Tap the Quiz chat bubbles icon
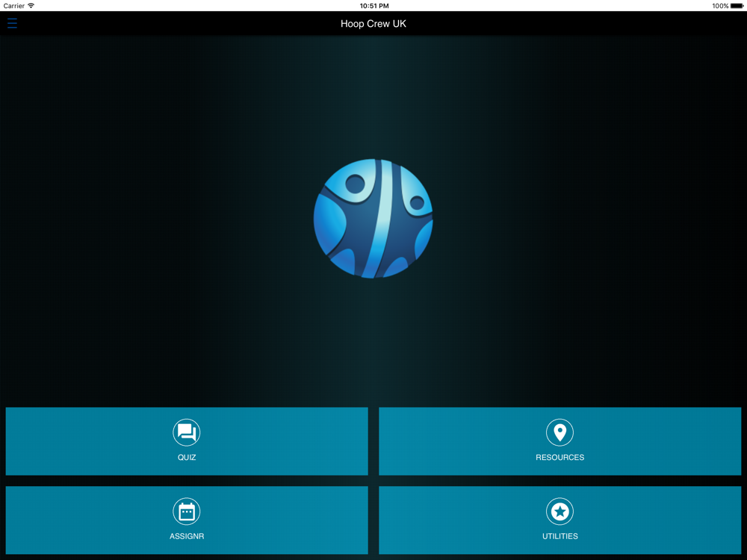This screenshot has width=747, height=560. pyautogui.click(x=186, y=432)
